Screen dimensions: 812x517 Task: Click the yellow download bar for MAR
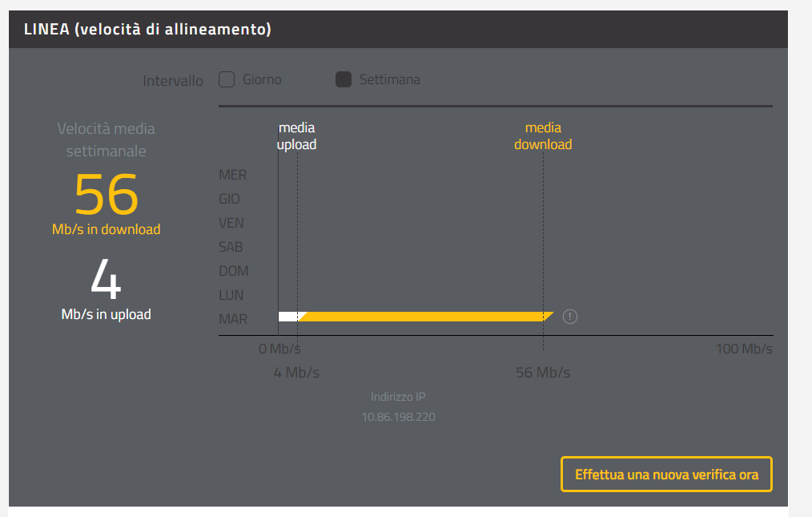click(x=424, y=317)
